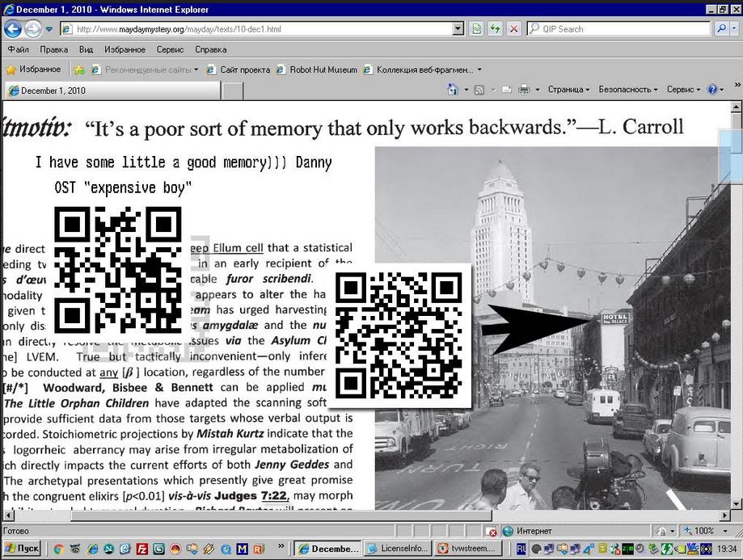Screen dimensions: 743x560
Task: Click the horizontal scrollbar left arrow
Action: click(9, 515)
